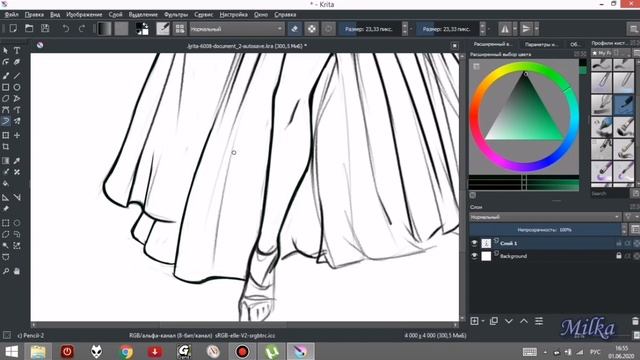Select the Rectangular Selection tool

pos(6,223)
